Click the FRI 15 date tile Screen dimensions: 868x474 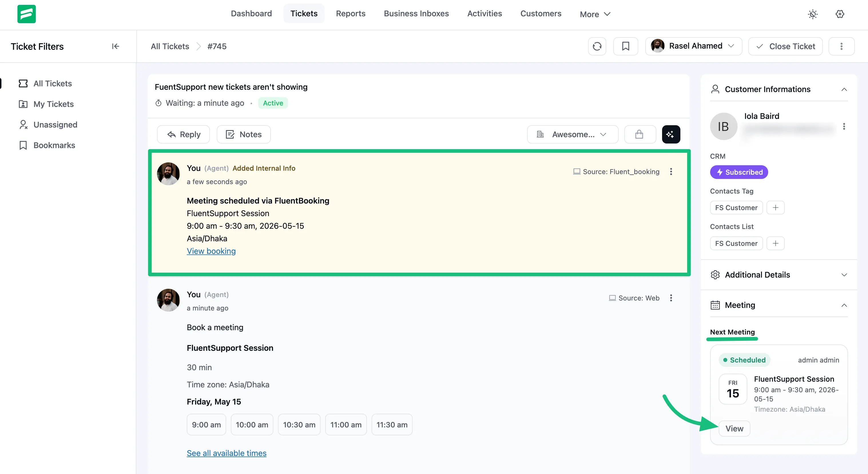(x=732, y=389)
